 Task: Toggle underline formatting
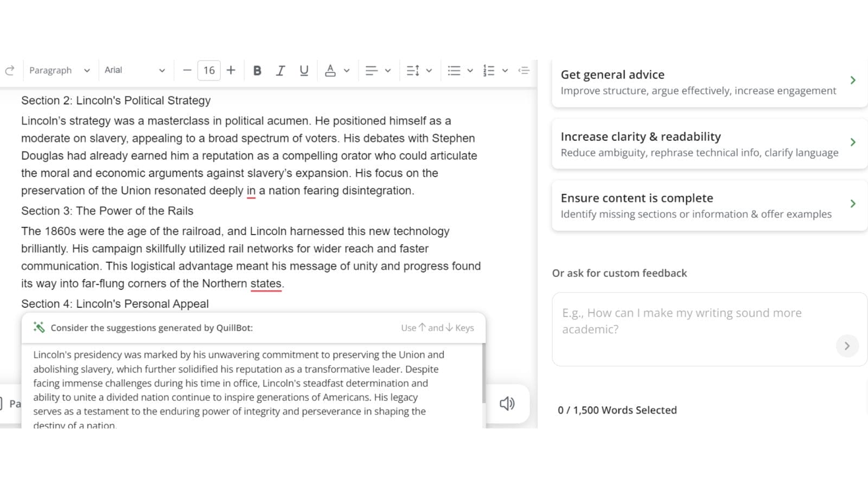click(304, 70)
